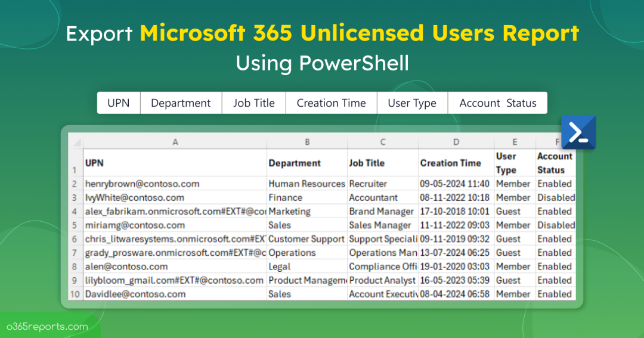644x338 pixels.
Task: Click the Disabled status for IvyWhite
Action: 555,197
